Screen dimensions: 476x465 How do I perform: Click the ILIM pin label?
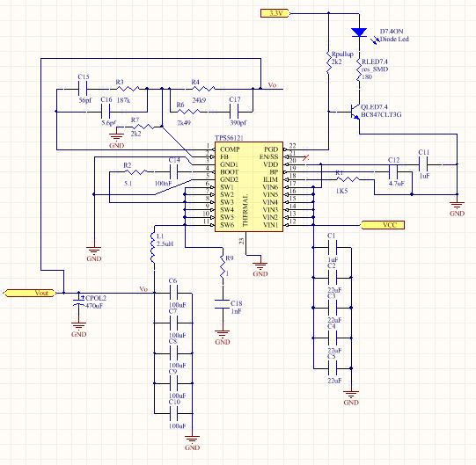click(270, 179)
